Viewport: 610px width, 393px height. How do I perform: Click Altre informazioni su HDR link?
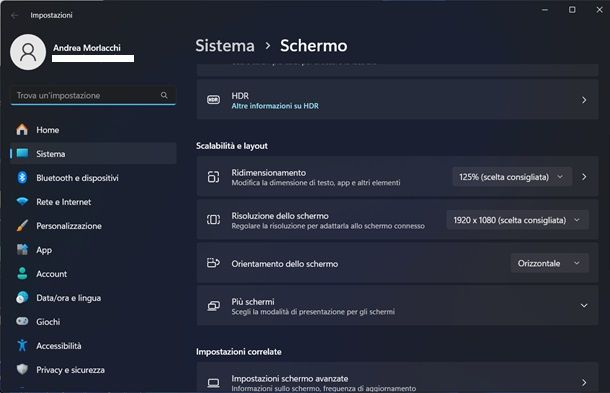click(275, 106)
